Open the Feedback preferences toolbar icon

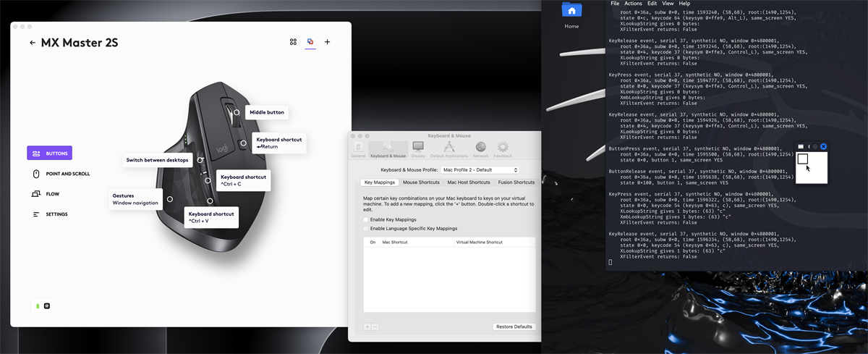[x=503, y=149]
